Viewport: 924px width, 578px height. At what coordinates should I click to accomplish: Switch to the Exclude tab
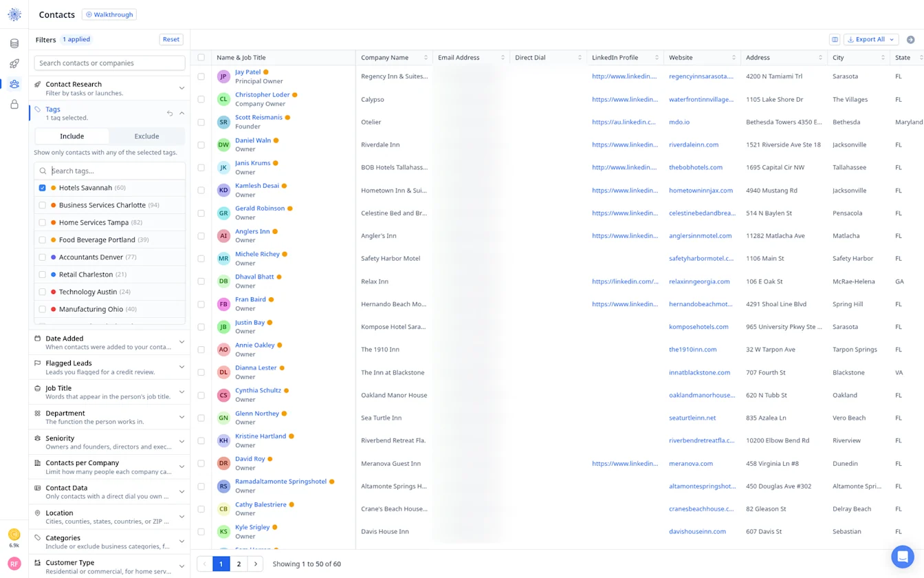146,136
